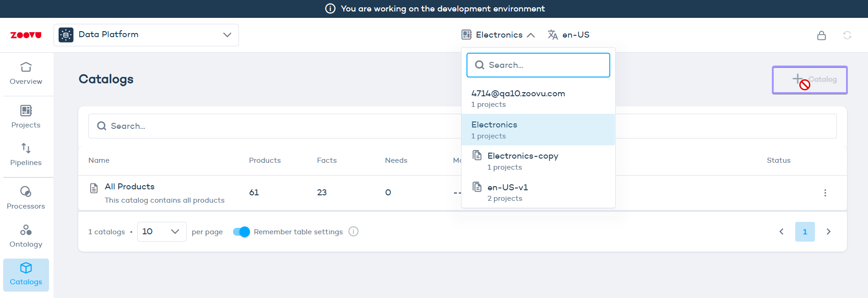Click the Catalogs page heading
The image size is (868, 298).
106,79
